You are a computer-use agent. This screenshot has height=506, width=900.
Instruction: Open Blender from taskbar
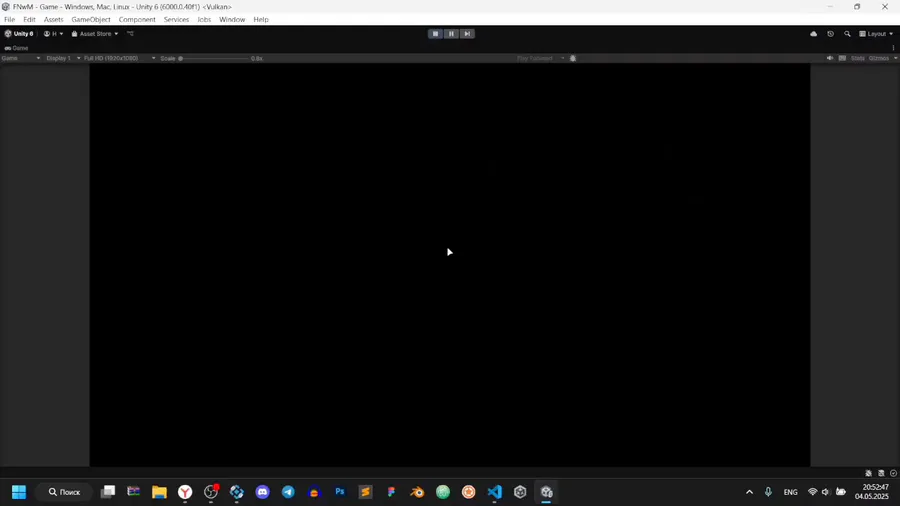pos(417,492)
